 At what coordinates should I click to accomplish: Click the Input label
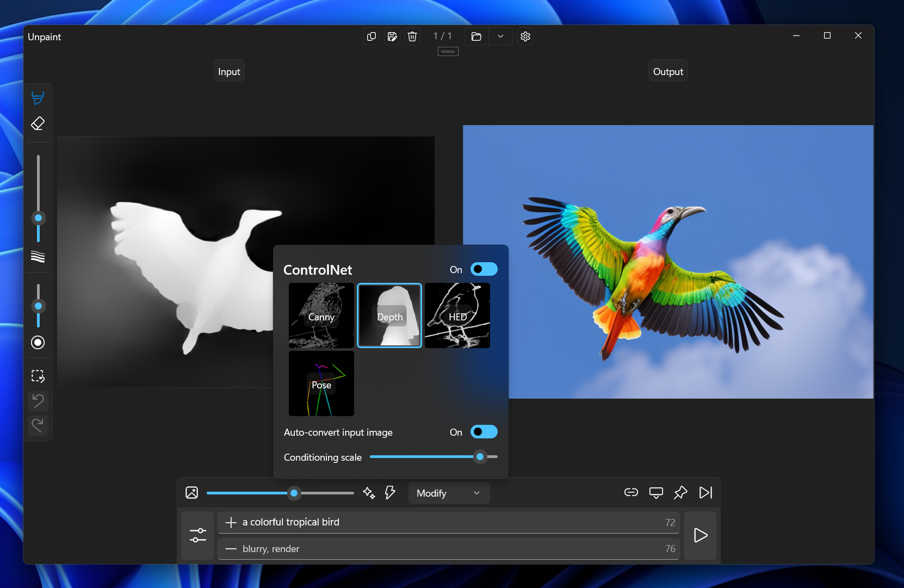tap(229, 72)
